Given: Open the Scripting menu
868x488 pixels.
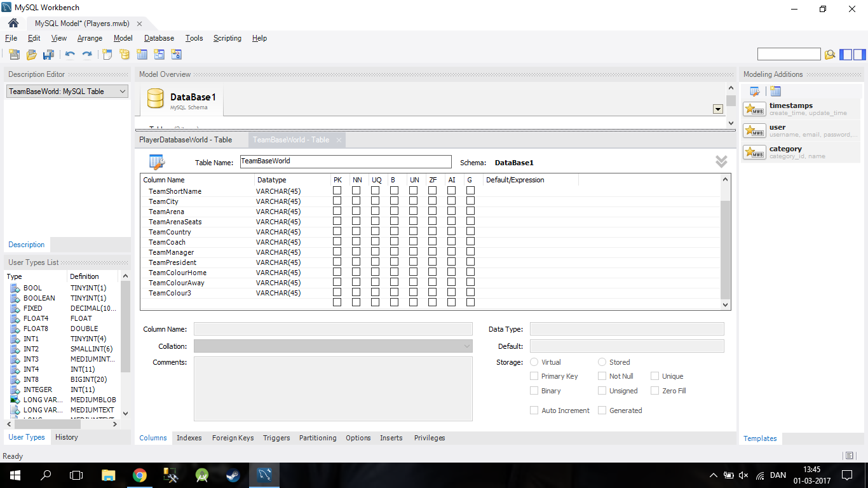Looking at the screenshot, I should click(227, 38).
